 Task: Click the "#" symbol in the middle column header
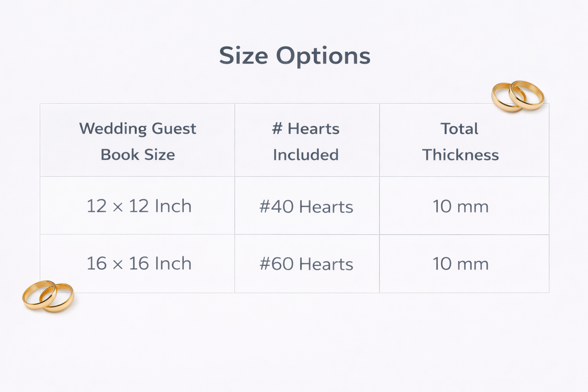point(277,129)
